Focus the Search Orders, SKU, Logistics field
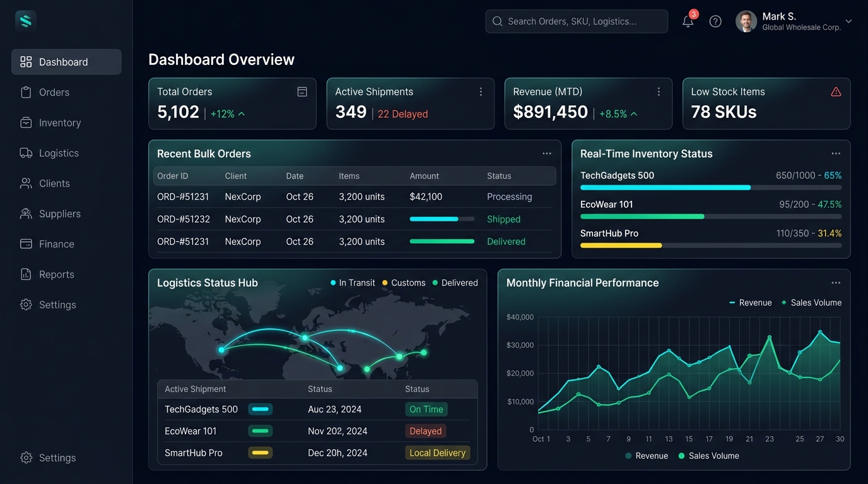The image size is (868, 484). [x=577, y=21]
